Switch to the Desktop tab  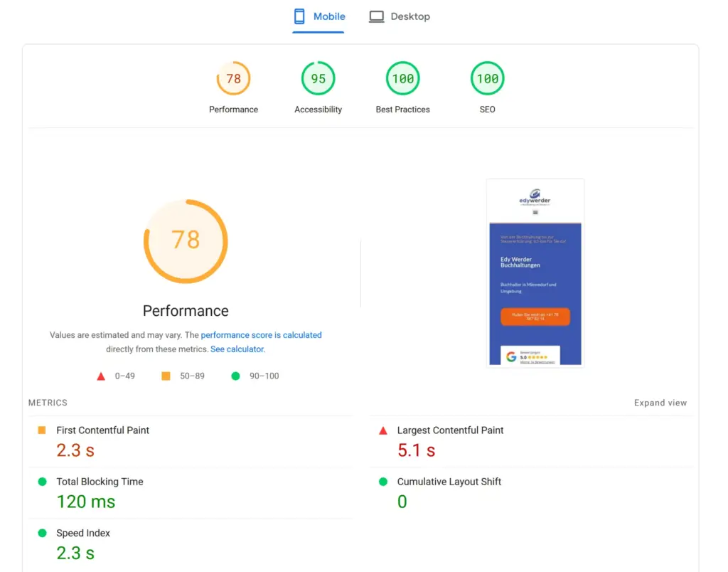(x=400, y=17)
